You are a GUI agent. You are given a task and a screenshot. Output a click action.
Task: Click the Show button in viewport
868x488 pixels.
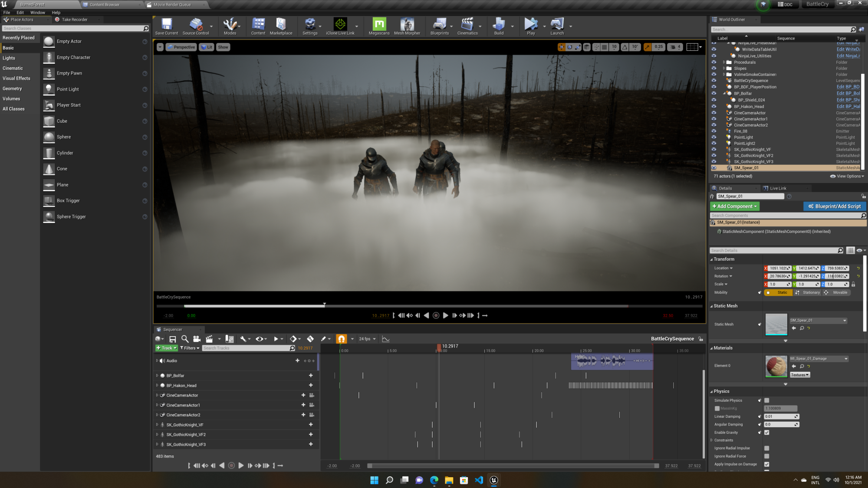(223, 47)
